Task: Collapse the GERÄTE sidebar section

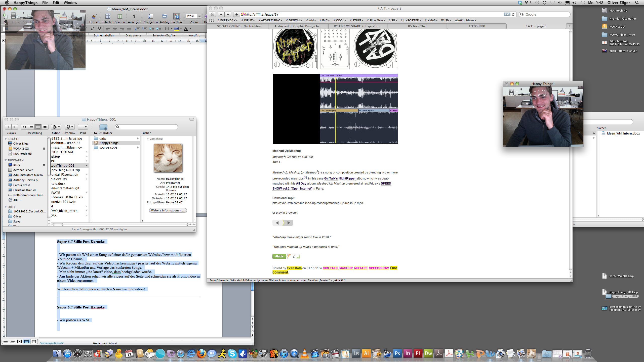Action: [x=6, y=139]
